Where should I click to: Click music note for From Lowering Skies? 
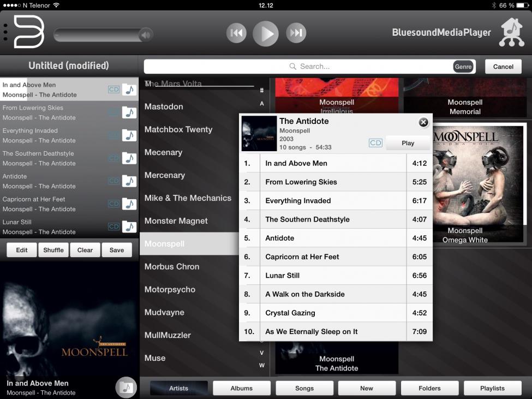pyautogui.click(x=129, y=112)
